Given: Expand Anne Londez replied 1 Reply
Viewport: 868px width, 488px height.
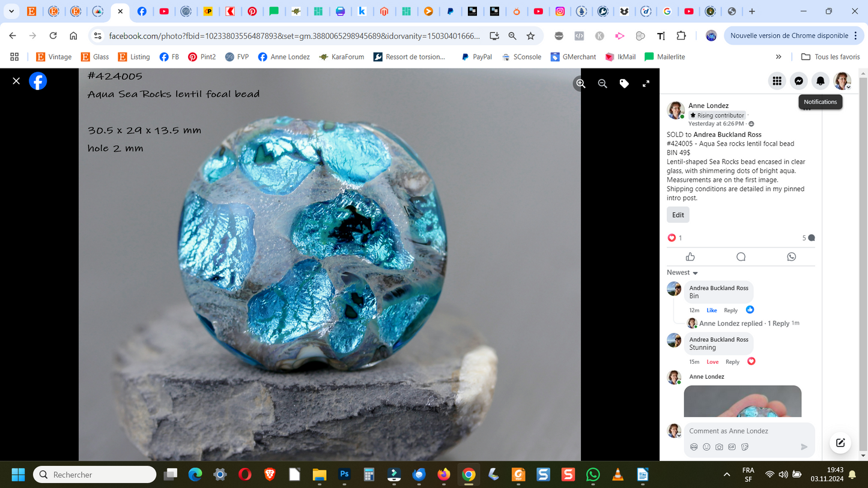Looking at the screenshot, I should [x=744, y=324].
